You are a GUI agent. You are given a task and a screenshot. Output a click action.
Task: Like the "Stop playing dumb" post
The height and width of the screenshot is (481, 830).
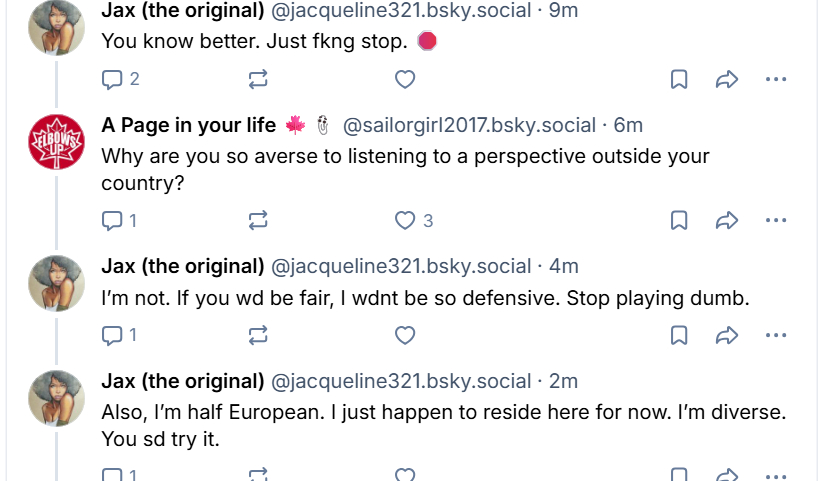coord(405,335)
